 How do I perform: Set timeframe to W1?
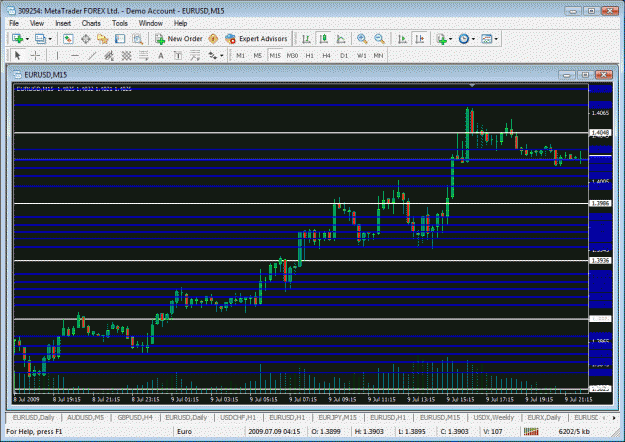(x=361, y=55)
